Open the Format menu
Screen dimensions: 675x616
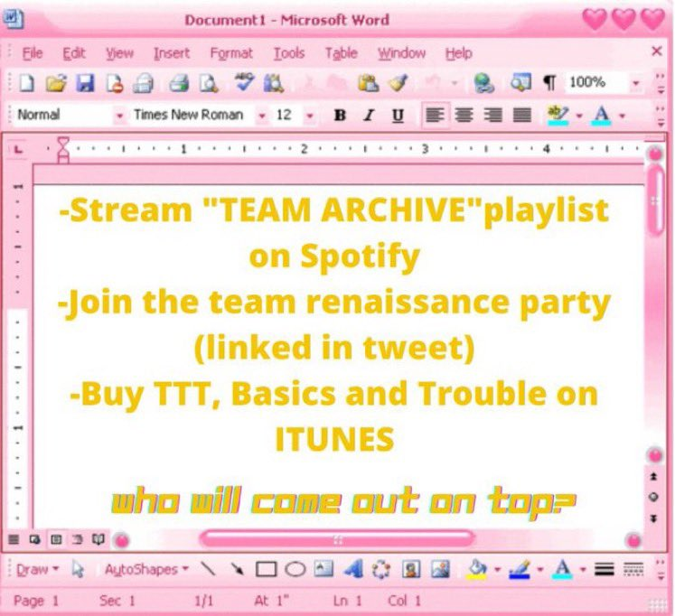[x=231, y=53]
